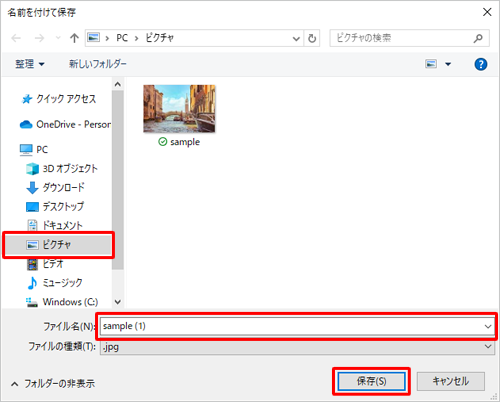The image size is (500, 402).
Task: Click the キャンセル button
Action: (451, 381)
